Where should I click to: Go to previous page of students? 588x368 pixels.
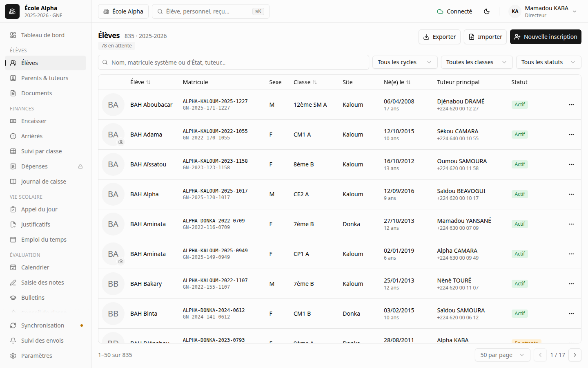click(x=540, y=355)
